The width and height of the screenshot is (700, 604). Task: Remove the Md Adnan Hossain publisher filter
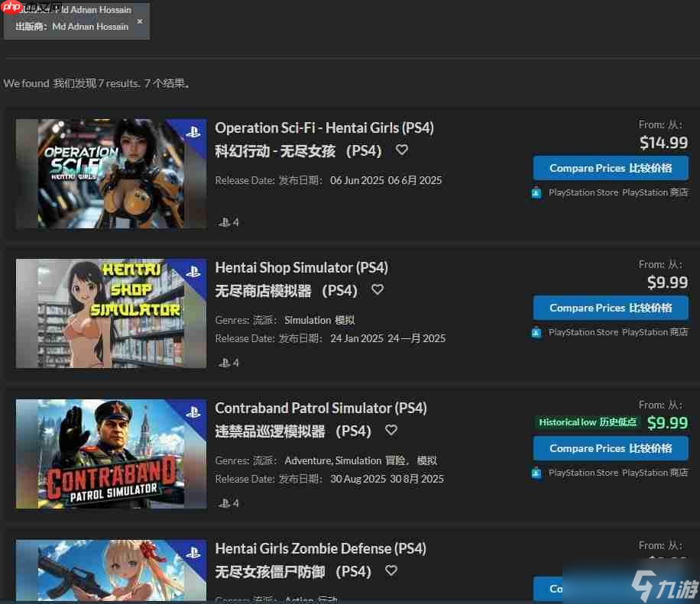[x=139, y=21]
